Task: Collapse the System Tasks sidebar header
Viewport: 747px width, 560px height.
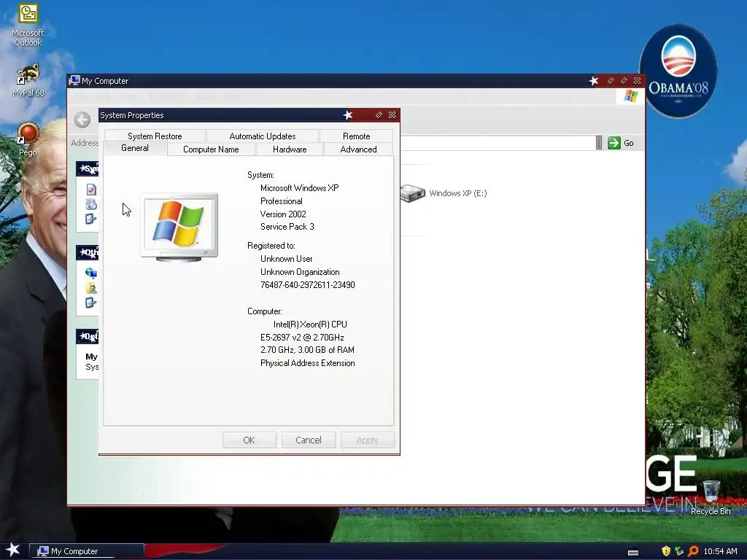Action: click(88, 168)
